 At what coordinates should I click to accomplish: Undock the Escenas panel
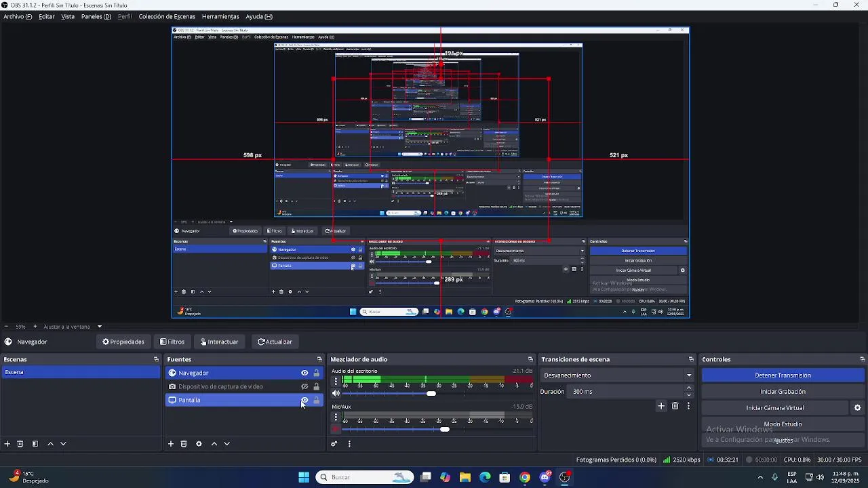(x=156, y=359)
